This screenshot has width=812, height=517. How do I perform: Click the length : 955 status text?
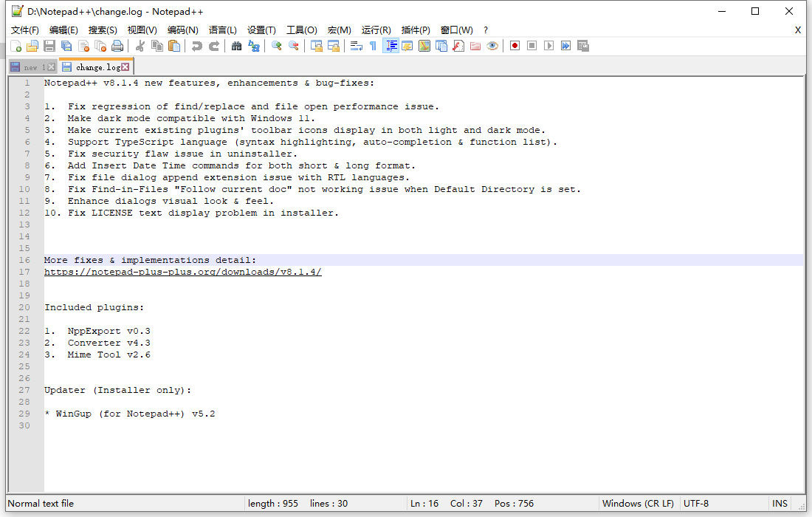273,504
